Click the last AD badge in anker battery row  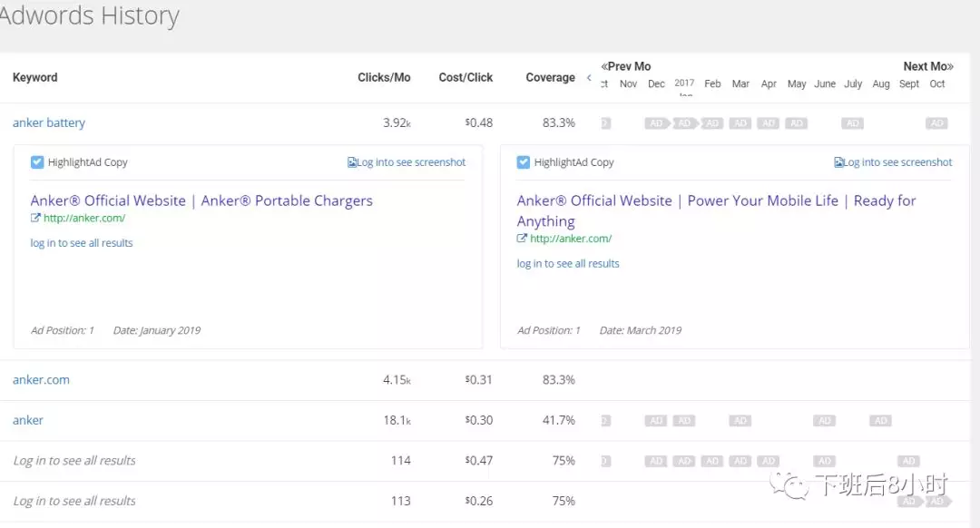(936, 123)
